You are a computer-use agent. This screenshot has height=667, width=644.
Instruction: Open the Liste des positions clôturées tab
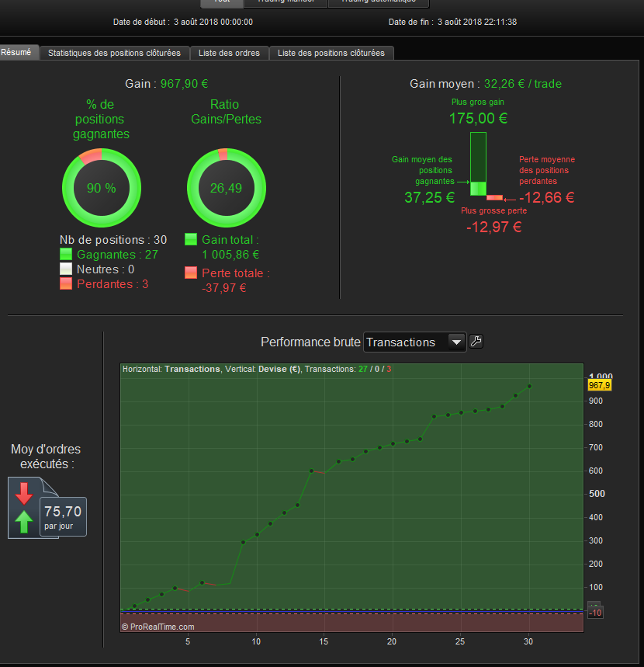[331, 53]
